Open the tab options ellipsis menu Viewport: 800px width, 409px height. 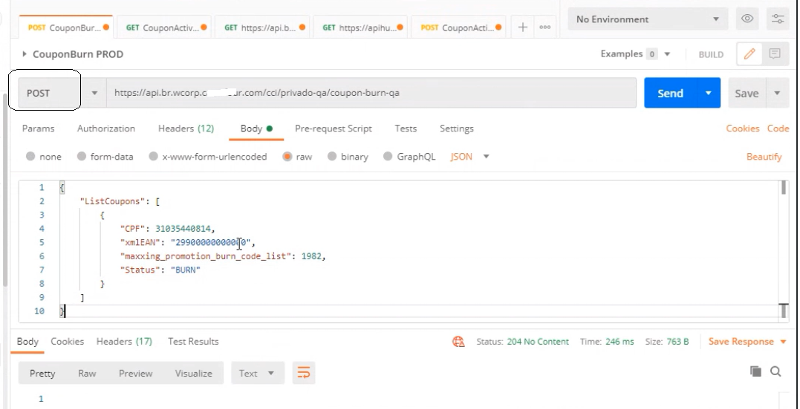tap(545, 28)
